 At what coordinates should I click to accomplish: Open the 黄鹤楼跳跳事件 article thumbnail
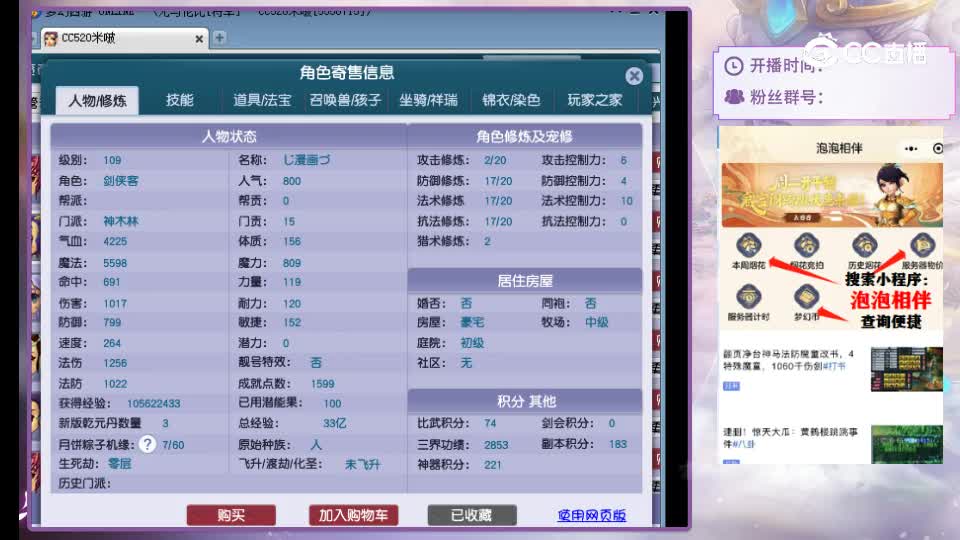(x=907, y=444)
